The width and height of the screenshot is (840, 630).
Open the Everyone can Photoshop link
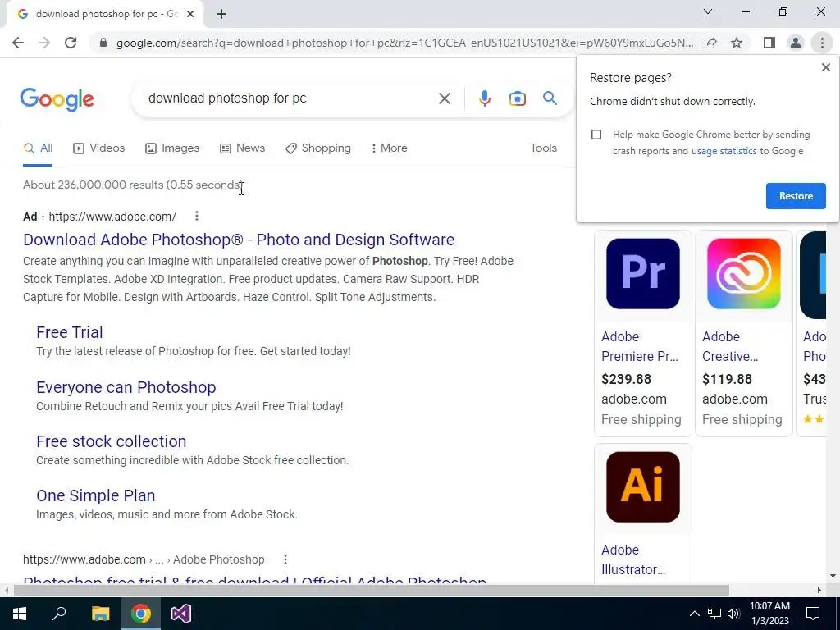pyautogui.click(x=126, y=387)
